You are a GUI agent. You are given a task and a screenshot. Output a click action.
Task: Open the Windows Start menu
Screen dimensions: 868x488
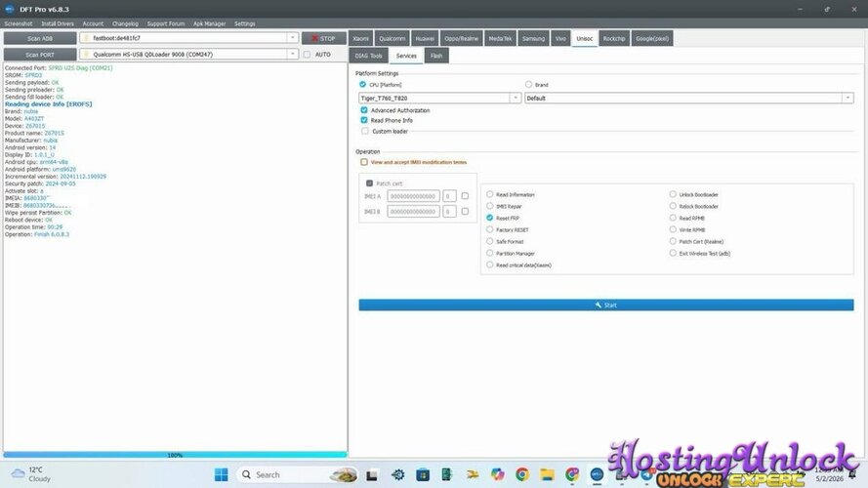point(221,474)
